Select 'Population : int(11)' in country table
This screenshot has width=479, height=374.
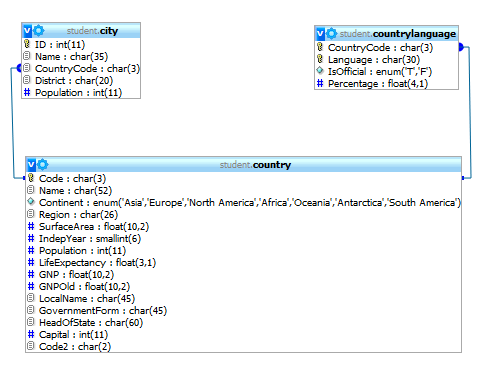tap(83, 251)
